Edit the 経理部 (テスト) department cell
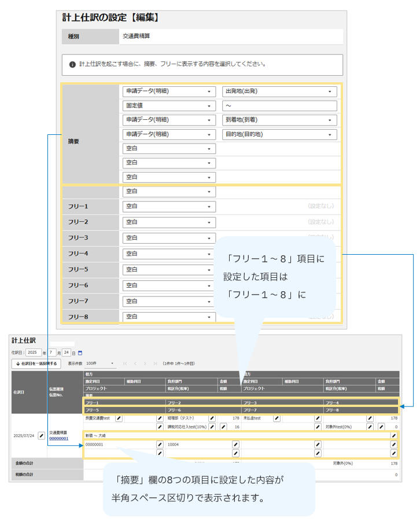The height and width of the screenshot is (521, 420). (x=212, y=418)
